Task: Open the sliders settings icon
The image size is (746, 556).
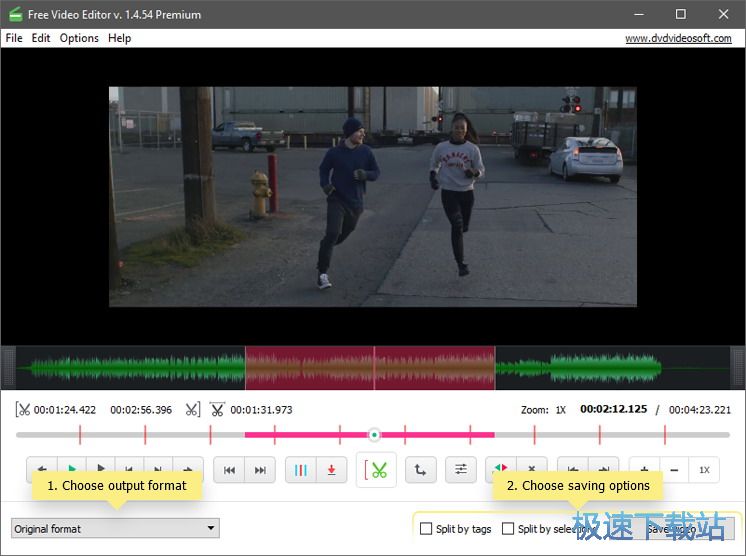Action: pos(461,470)
